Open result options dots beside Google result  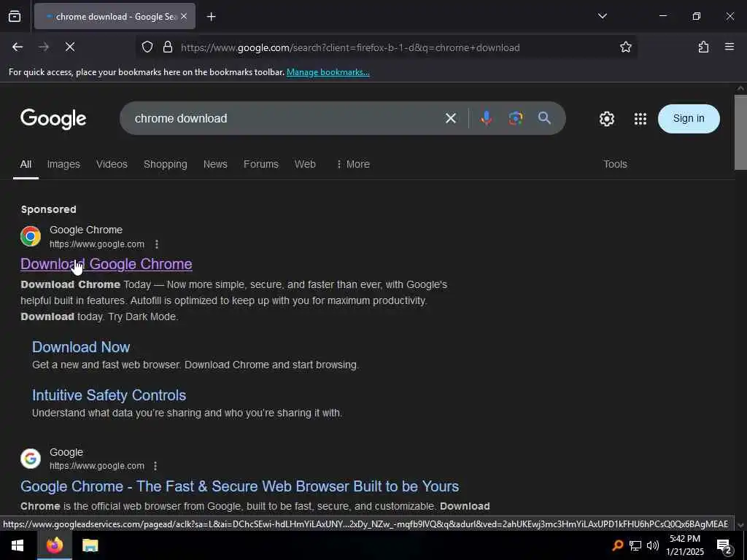pos(155,466)
